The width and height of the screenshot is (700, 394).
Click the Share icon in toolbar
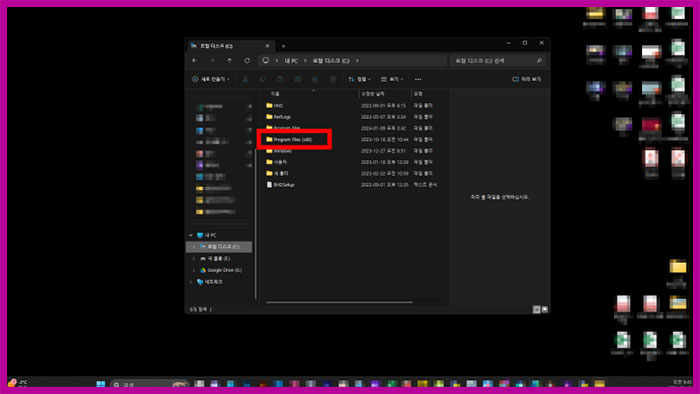pos(315,79)
